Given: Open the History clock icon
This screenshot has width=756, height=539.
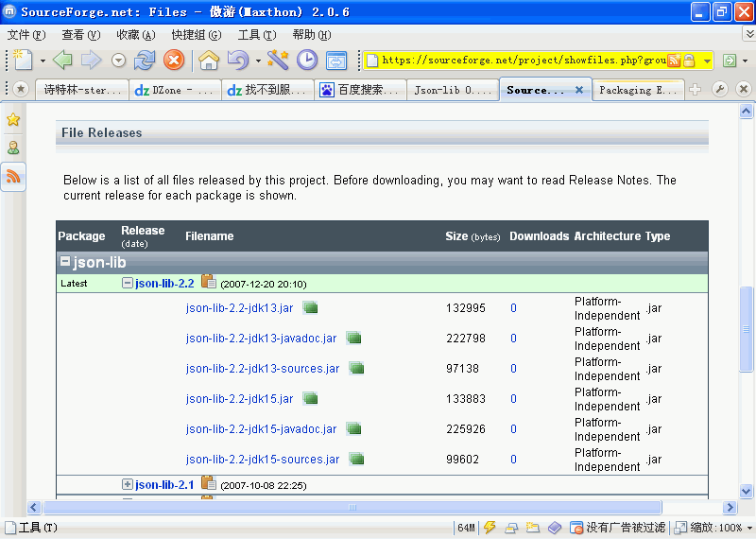Looking at the screenshot, I should 307,61.
